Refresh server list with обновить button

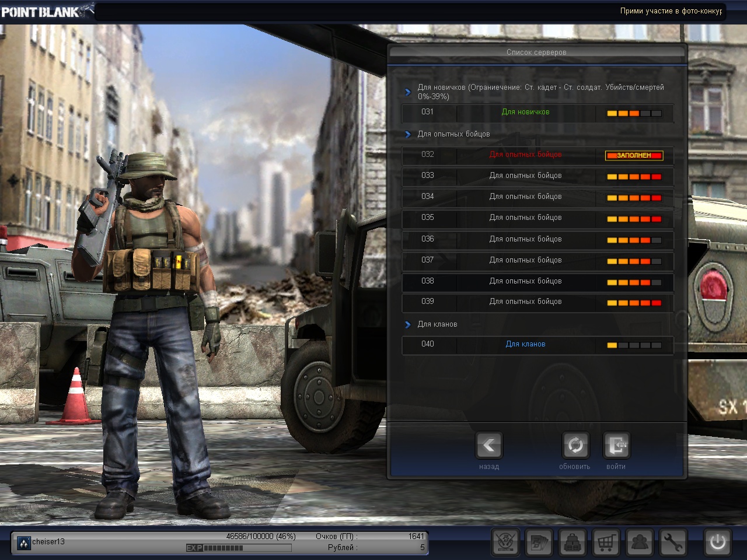(575, 446)
